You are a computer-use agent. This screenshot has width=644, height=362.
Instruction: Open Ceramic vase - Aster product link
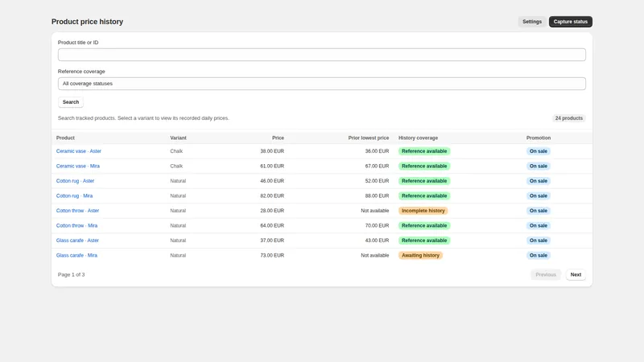[x=78, y=151]
